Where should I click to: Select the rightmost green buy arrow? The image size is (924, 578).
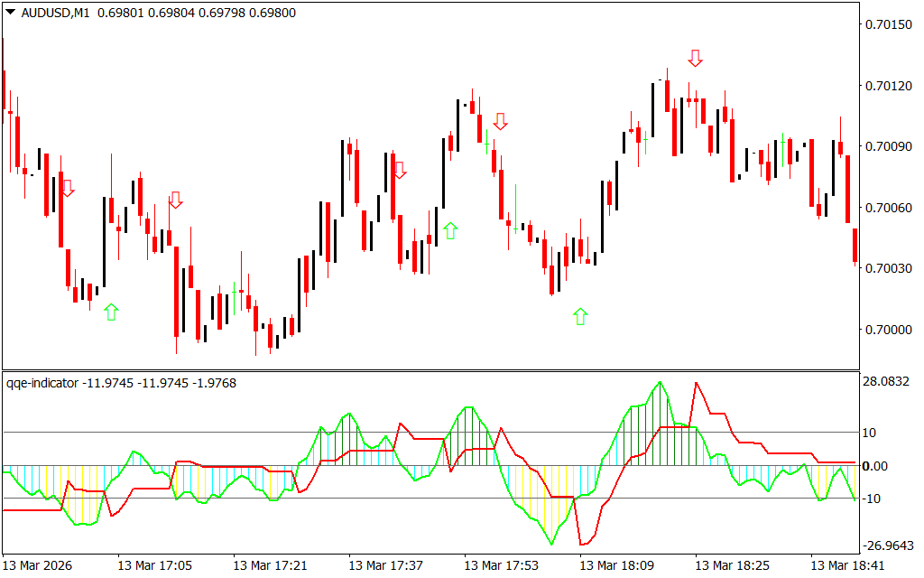click(x=580, y=316)
